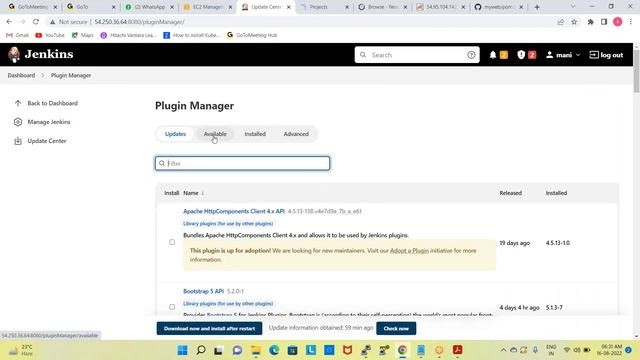This screenshot has height=360, width=640.
Task: Click the Jenkins logo in header
Action: click(x=40, y=54)
